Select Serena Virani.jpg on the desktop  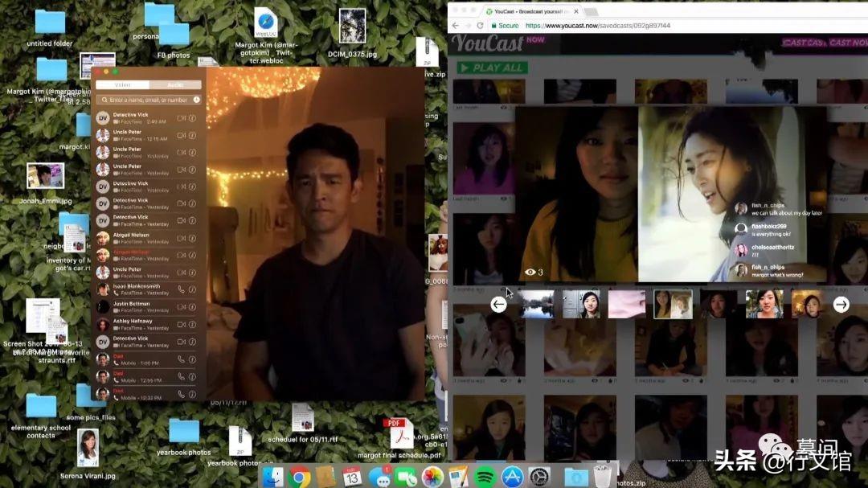click(88, 453)
